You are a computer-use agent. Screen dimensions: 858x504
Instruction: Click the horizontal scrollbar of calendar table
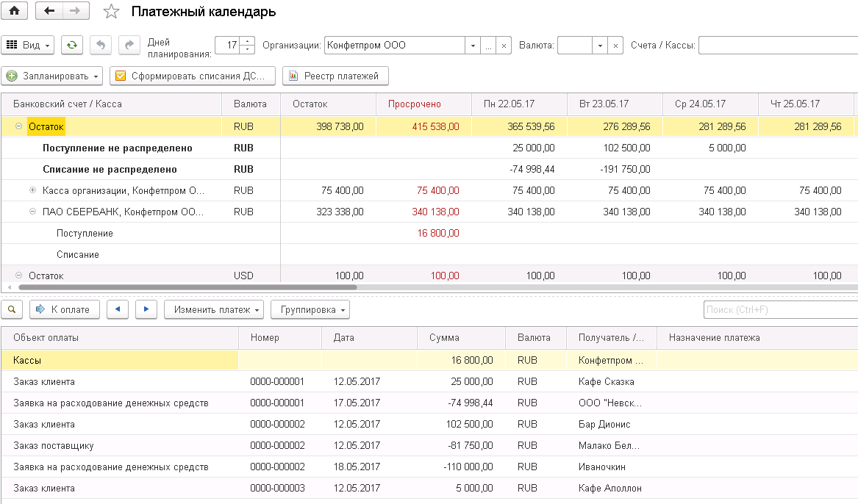click(x=187, y=287)
